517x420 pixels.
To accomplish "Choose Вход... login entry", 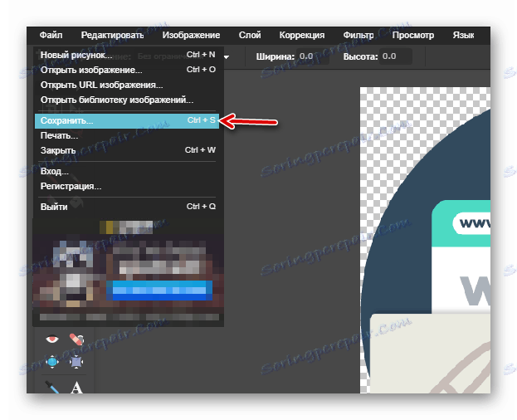I will pos(127,172).
